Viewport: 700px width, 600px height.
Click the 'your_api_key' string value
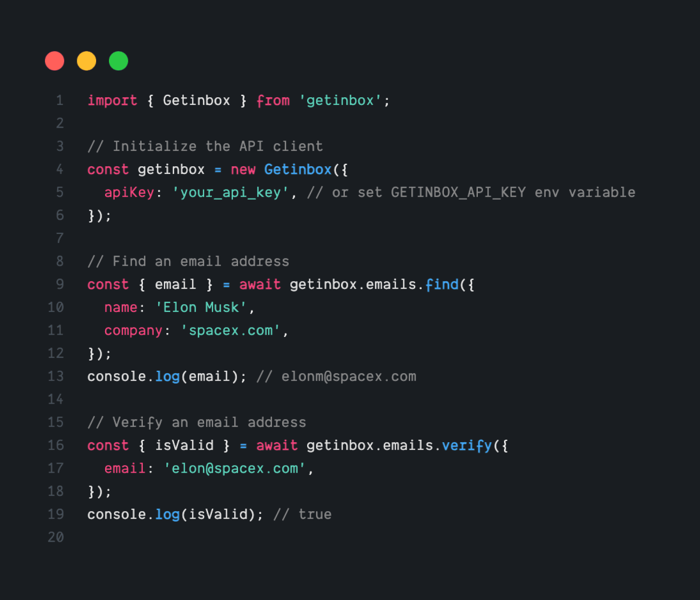click(x=231, y=193)
